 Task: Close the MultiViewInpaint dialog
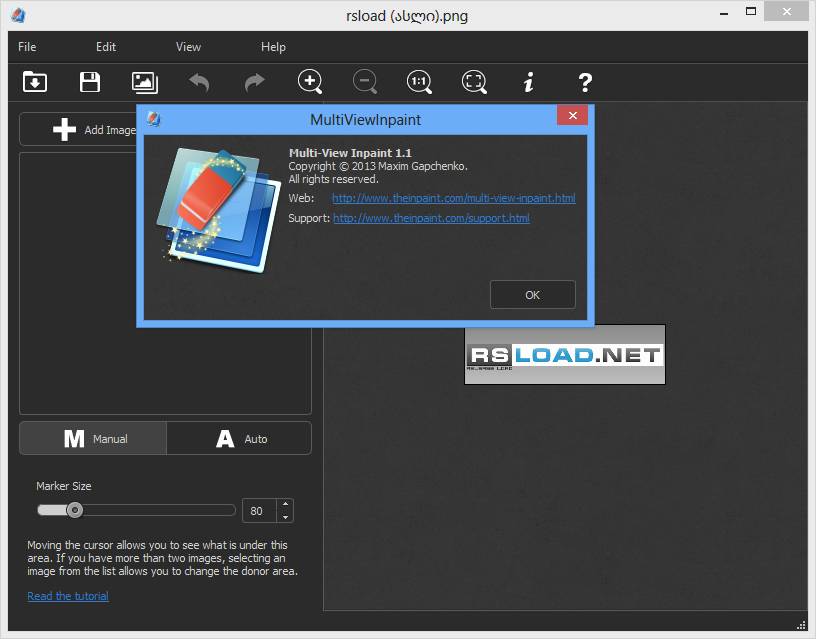coord(572,115)
